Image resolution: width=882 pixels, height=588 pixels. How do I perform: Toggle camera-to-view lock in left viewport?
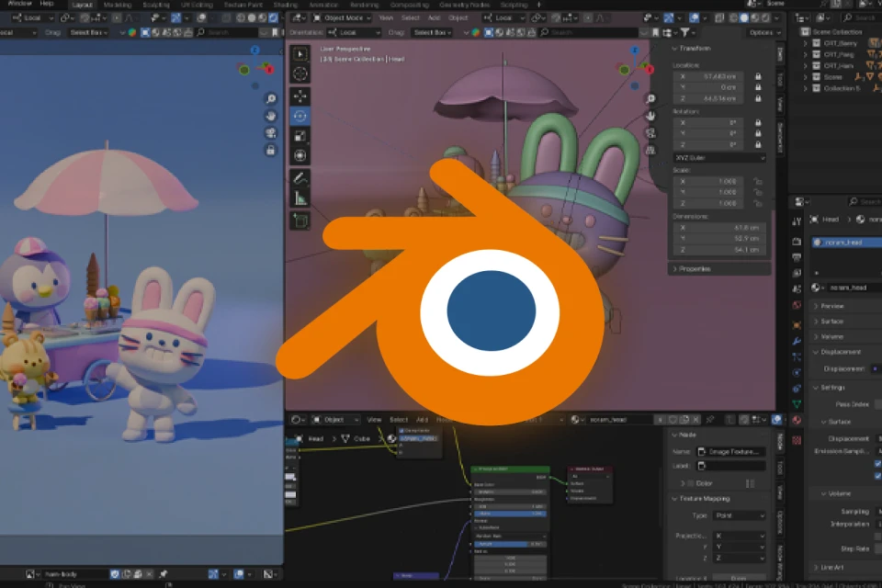[271, 151]
